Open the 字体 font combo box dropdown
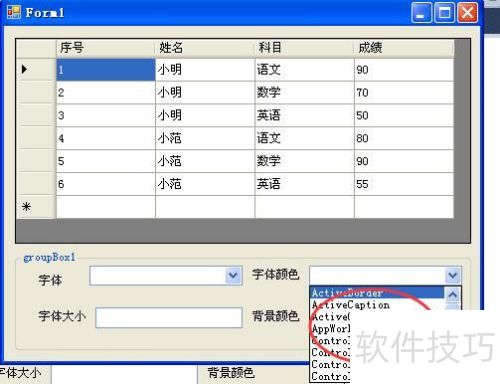Screen dimensions: 500x384 pyautogui.click(x=233, y=275)
